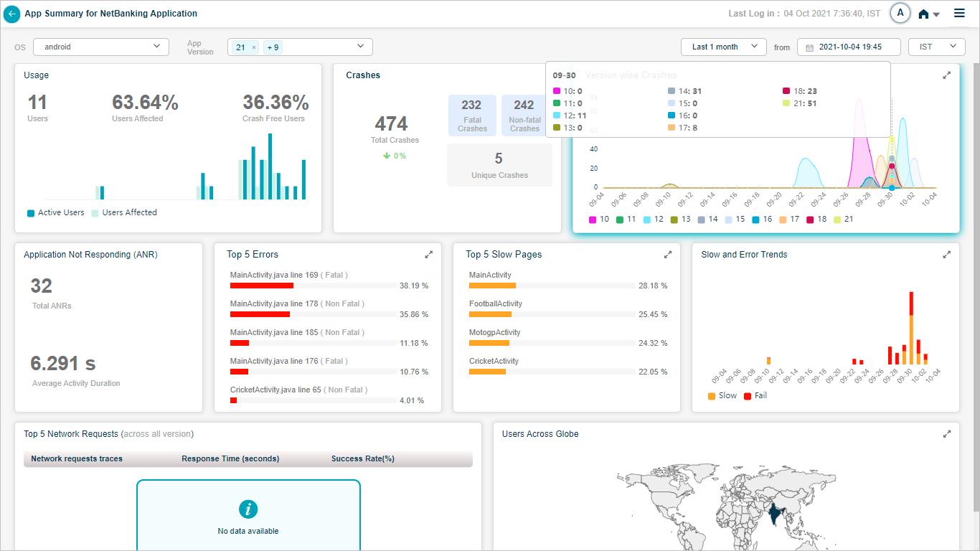Click the 63.64% Users Affected value
Screen dimensions: 980x551
(x=145, y=103)
